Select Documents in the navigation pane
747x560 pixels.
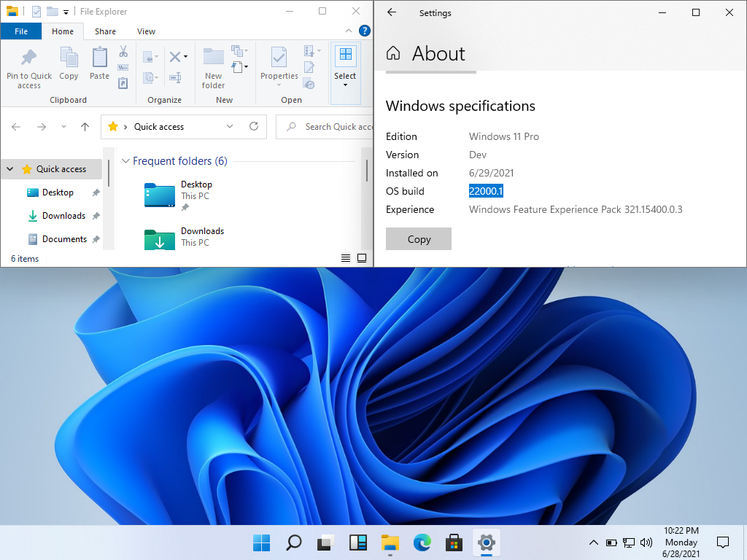coord(64,239)
